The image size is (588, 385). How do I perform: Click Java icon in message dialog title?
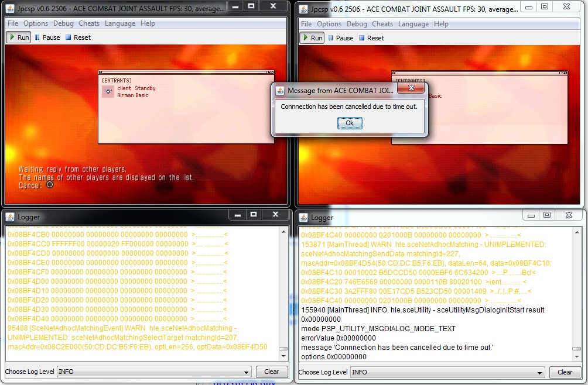tap(280, 91)
